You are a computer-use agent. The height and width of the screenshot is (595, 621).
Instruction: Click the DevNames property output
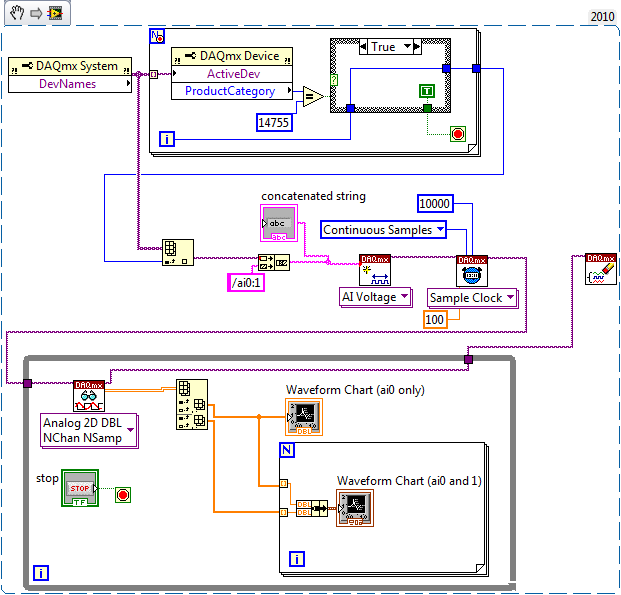pyautogui.click(x=70, y=84)
